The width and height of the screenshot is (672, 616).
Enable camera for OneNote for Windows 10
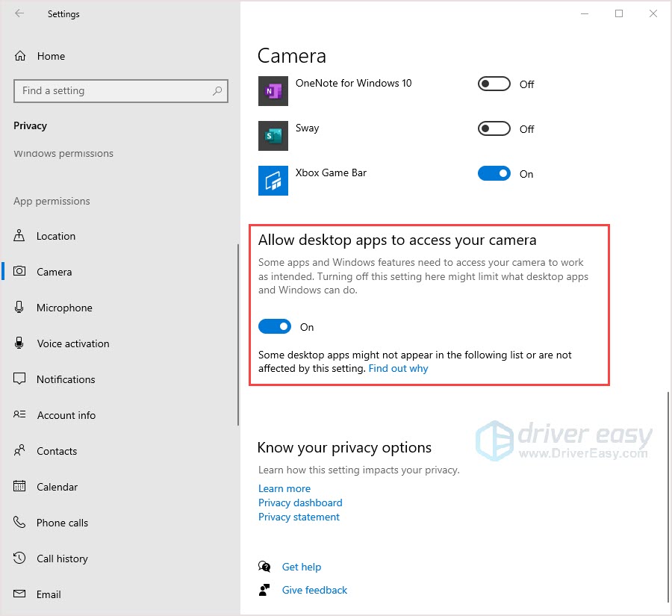click(x=494, y=84)
